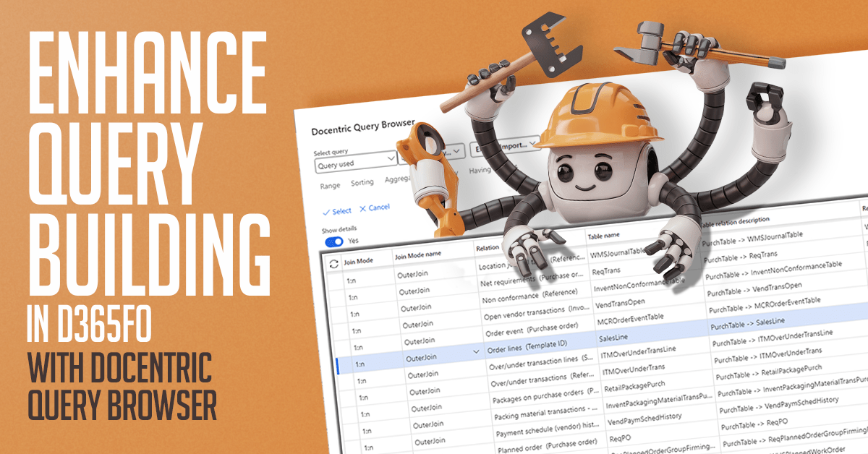The width and height of the screenshot is (868, 454).
Task: Click 'PurchTable -> MCROrderEventTable' description cell
Action: click(765, 305)
